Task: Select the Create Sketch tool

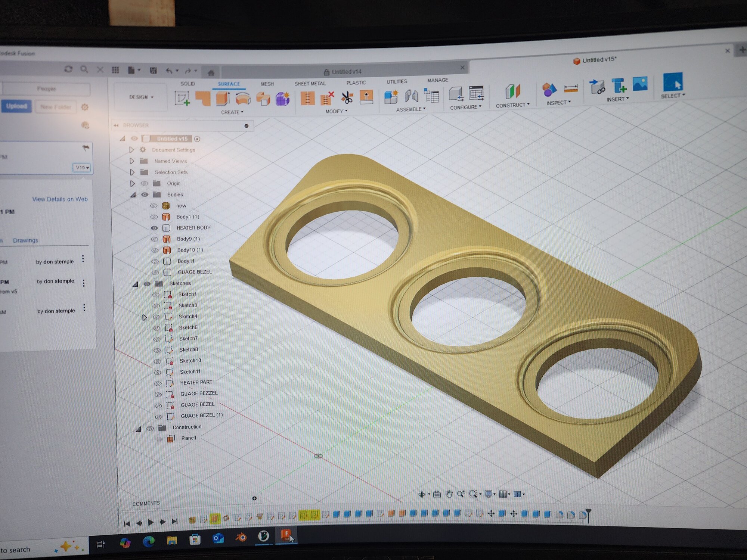Action: [x=182, y=99]
